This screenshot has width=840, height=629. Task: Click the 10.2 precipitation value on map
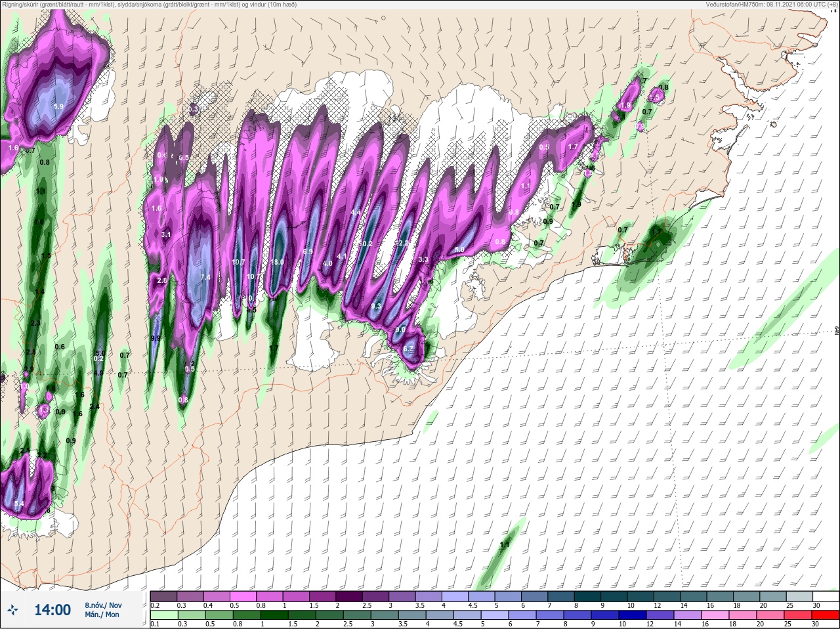pyautogui.click(x=366, y=244)
